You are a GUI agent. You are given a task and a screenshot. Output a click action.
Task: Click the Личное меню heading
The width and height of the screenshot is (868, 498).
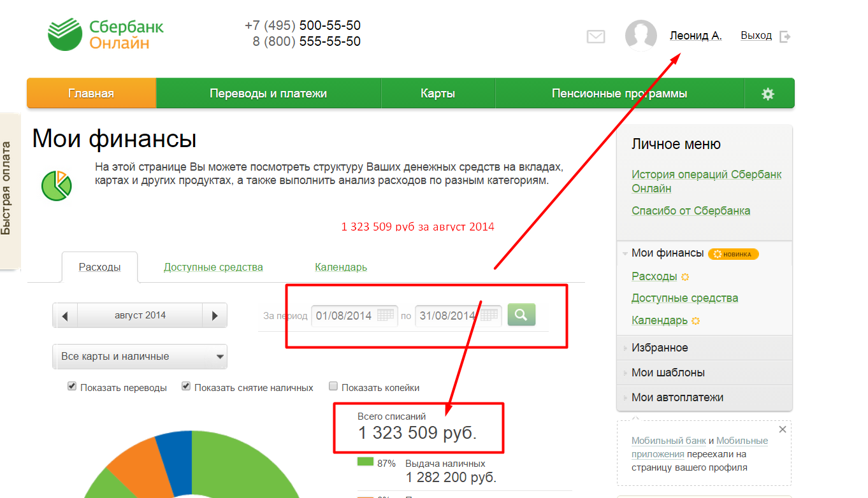tap(676, 145)
